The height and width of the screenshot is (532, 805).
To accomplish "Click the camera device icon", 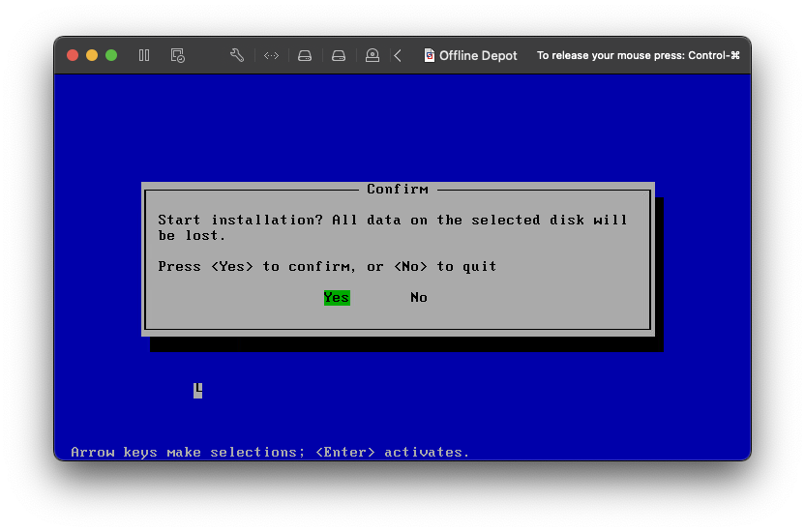I will pos(373,55).
